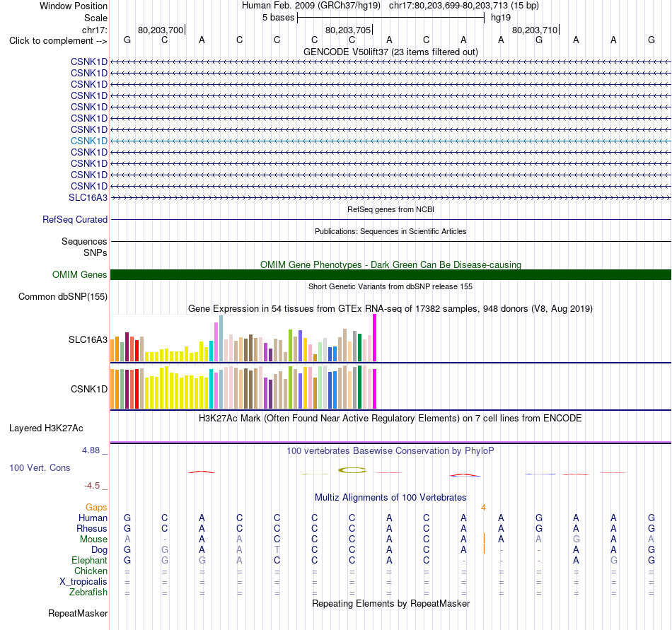Image resolution: width=672 pixels, height=630 pixels.
Task: Click the 'Elephant' alignment row label
Action: point(90,560)
